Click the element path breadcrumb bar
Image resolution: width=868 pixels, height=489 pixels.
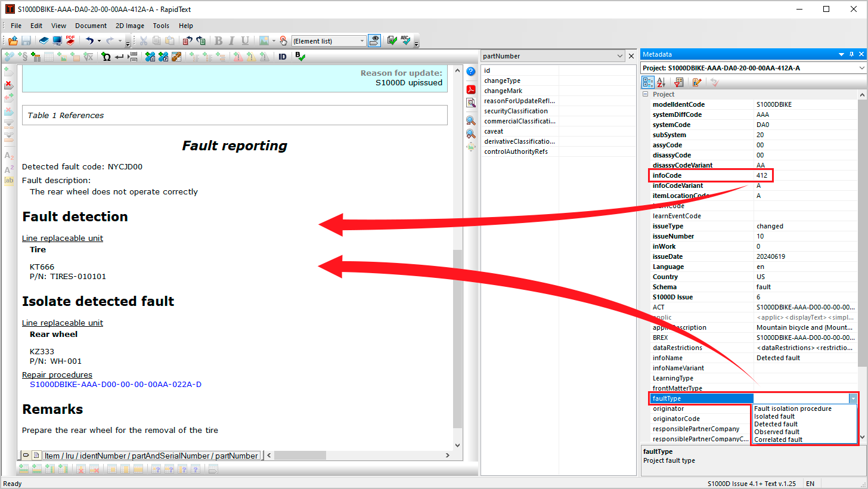coord(151,456)
